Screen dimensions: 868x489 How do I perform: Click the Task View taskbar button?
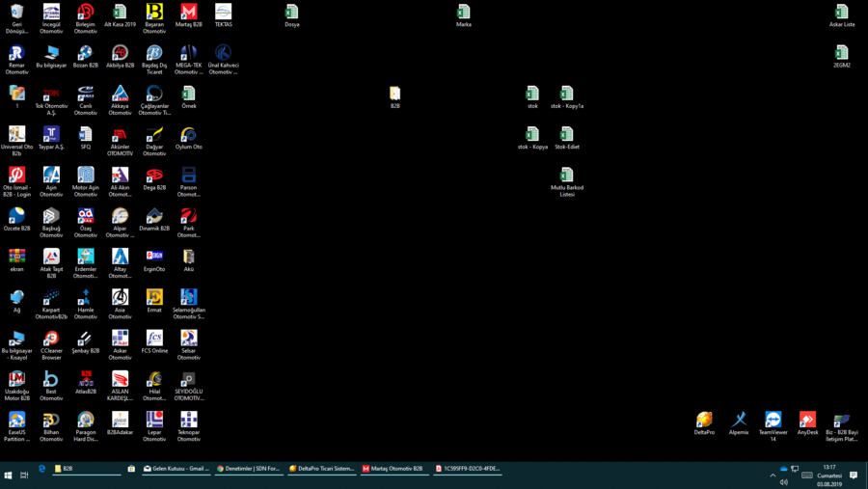(x=24, y=475)
